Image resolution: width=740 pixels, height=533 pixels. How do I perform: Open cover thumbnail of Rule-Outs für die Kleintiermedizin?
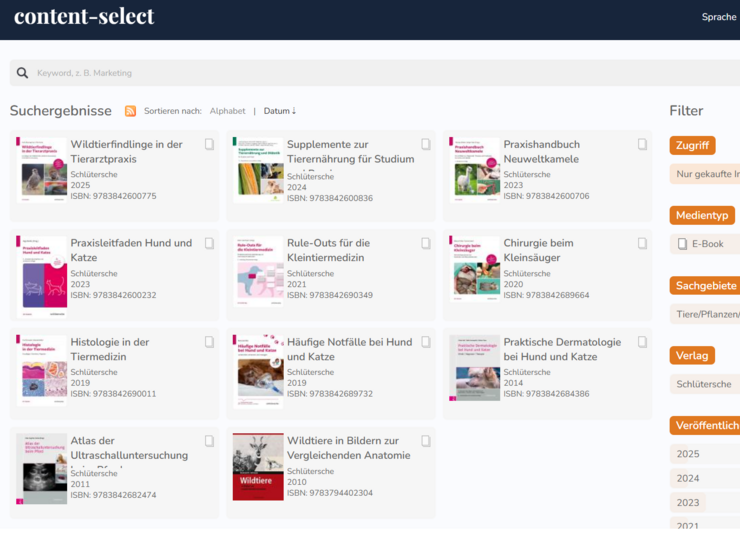tap(258, 271)
